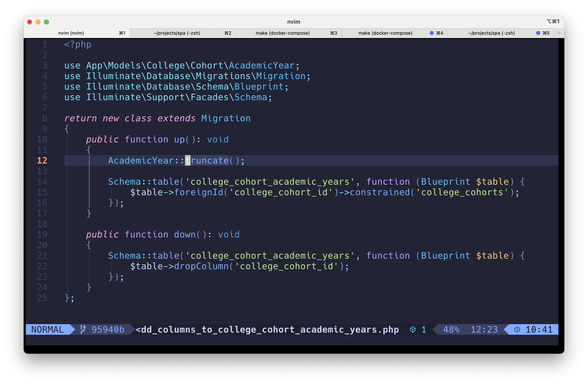Click the truncate method call

point(207,161)
